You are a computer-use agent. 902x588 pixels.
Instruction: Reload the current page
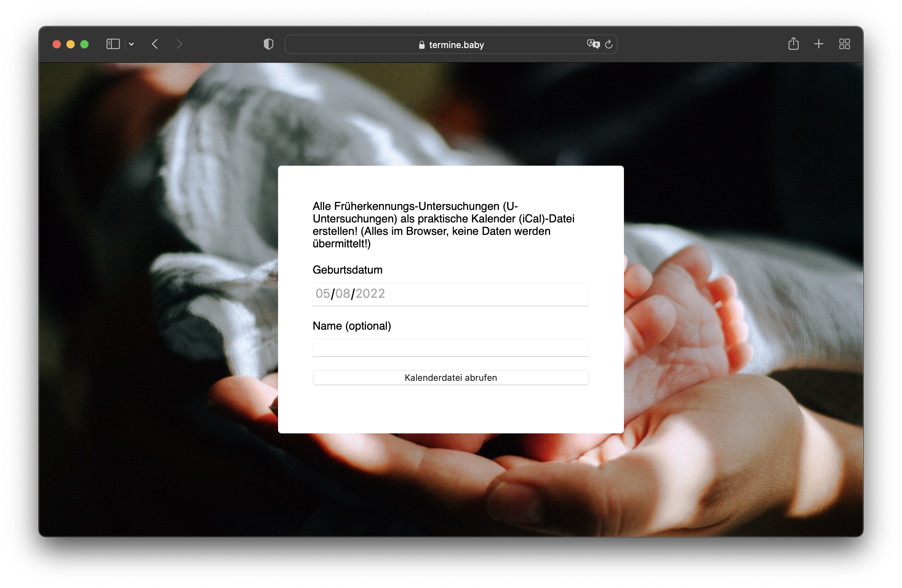pyautogui.click(x=609, y=44)
